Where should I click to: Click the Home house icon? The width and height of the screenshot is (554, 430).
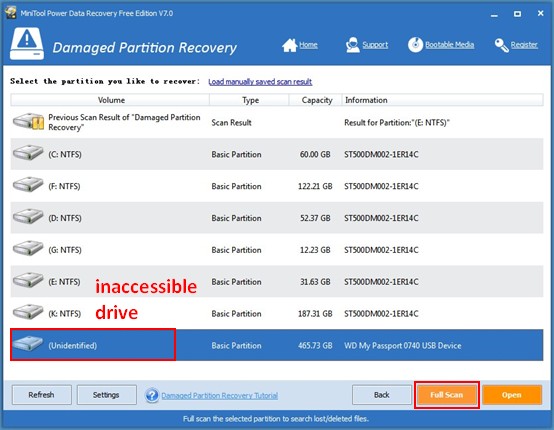point(289,45)
